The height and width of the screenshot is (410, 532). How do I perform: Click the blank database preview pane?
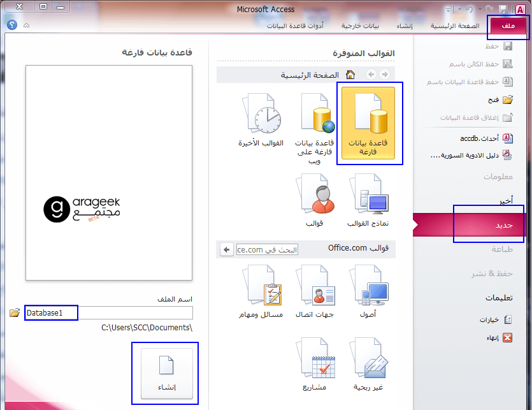click(109, 173)
